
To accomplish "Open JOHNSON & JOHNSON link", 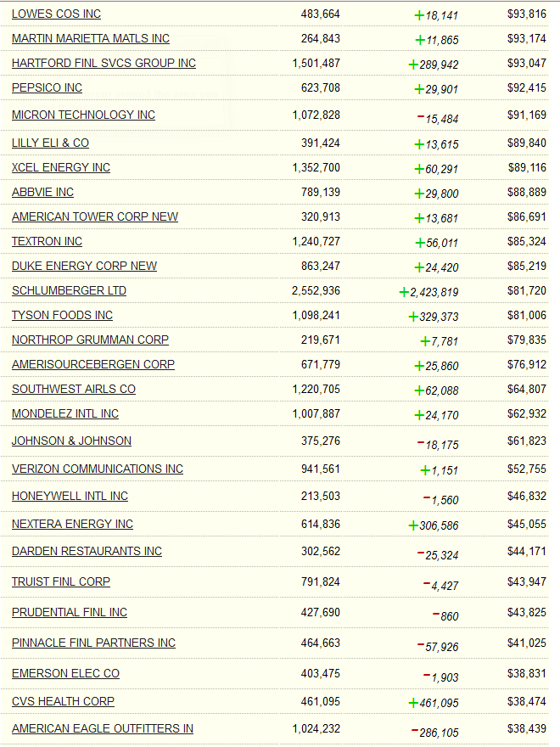I will point(71,441).
